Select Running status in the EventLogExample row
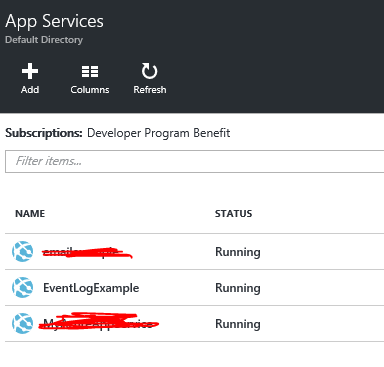Viewport: 384px width, 367px height. (x=238, y=288)
